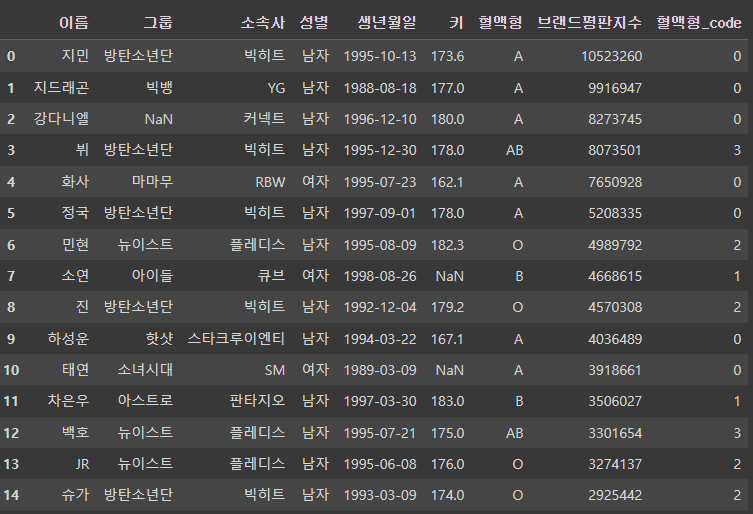
Task: Select the name cell 차은우
Action: (68, 401)
